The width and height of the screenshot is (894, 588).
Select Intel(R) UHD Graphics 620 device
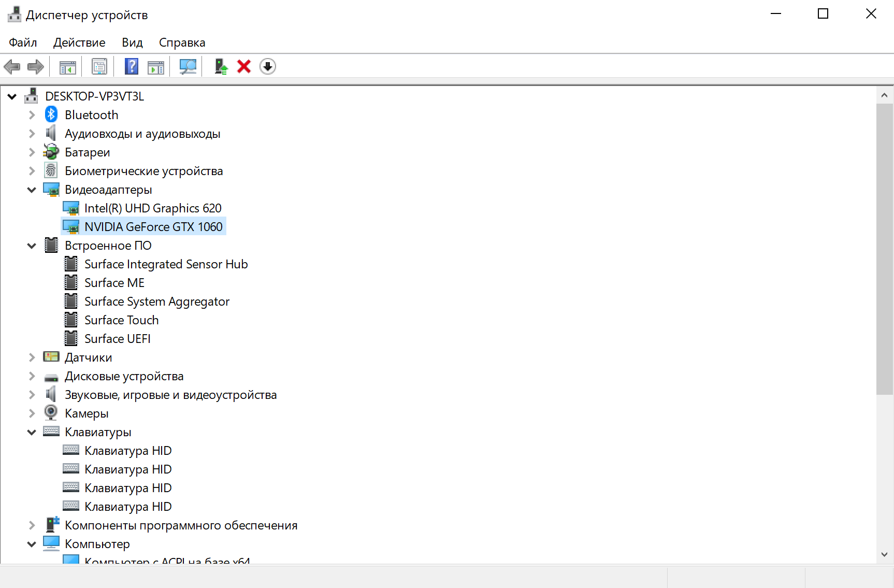pos(153,208)
